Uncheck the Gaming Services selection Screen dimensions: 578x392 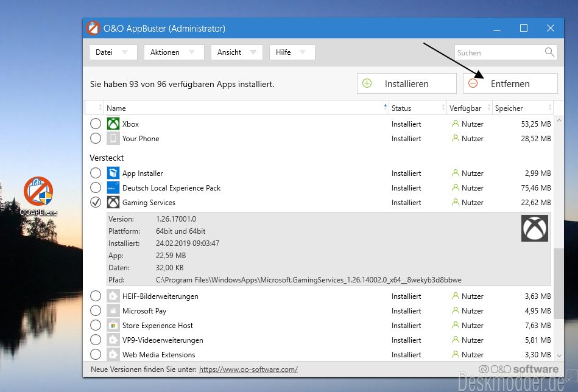click(96, 202)
